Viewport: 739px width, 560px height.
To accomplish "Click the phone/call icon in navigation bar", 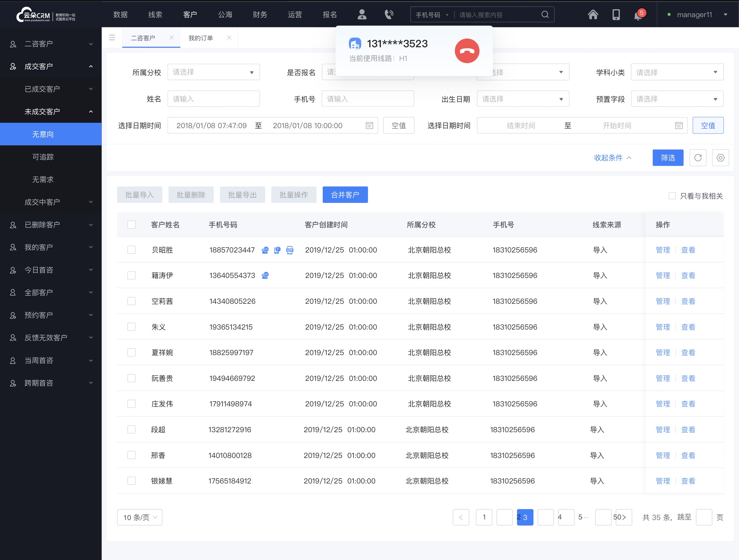I will coord(389,15).
